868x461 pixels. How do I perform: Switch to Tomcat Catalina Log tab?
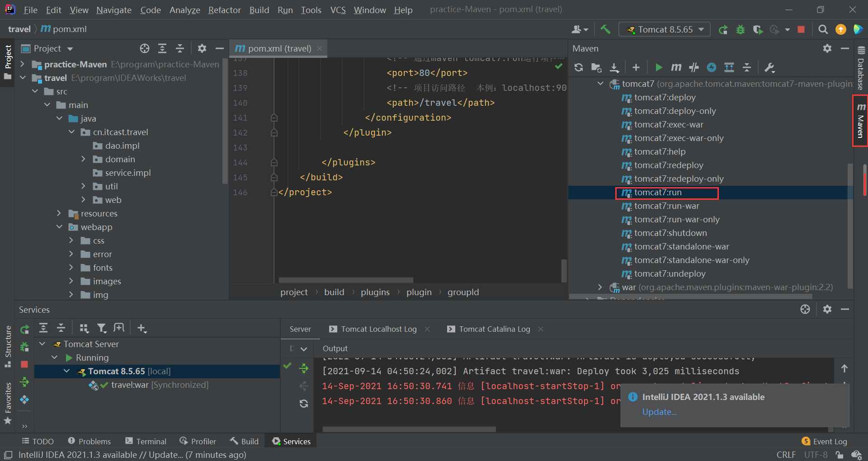[489, 329]
